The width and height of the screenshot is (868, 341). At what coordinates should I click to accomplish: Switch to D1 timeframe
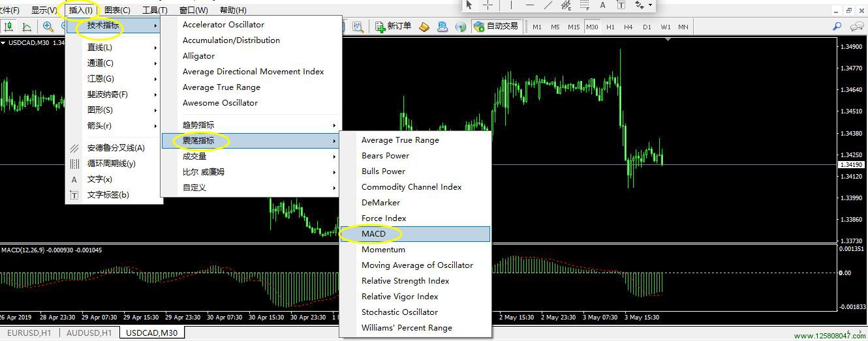pyautogui.click(x=647, y=27)
